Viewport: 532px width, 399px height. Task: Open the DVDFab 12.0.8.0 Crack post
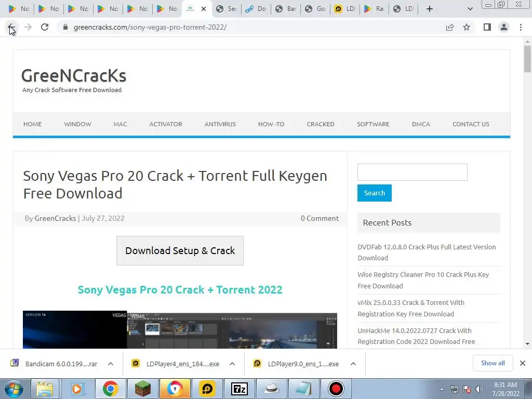point(427,252)
